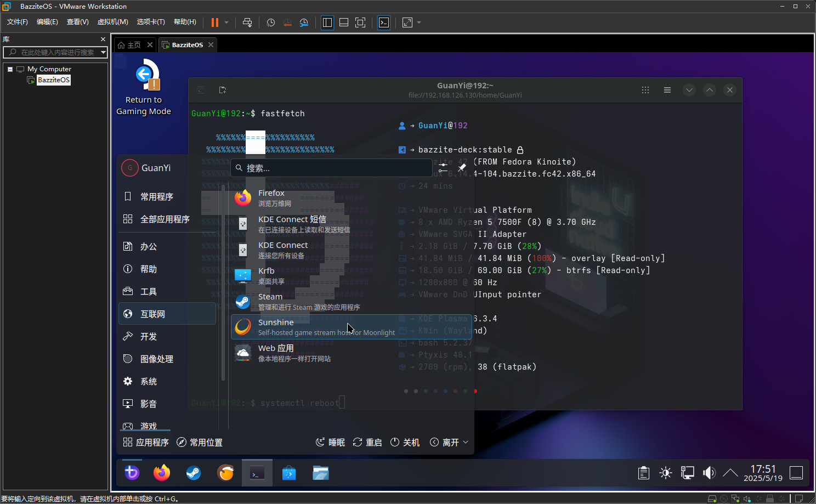Launch Steam from the taskbar
The width and height of the screenshot is (816, 504).
click(194, 473)
